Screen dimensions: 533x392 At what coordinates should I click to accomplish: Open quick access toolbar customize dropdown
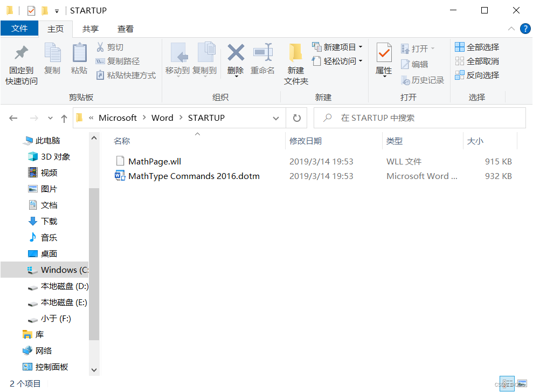coord(57,11)
